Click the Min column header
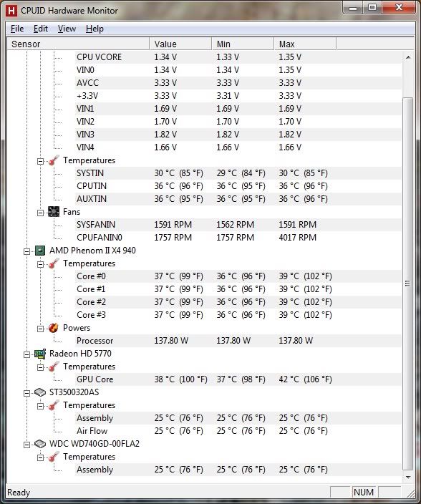The image size is (421, 504). (243, 44)
